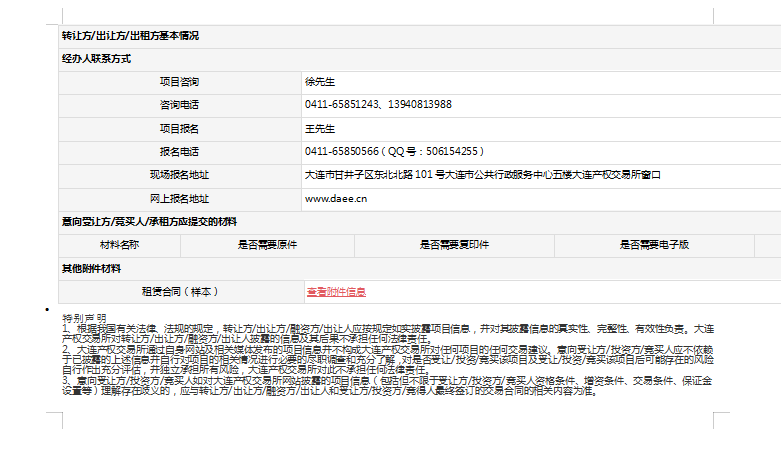Click the 项目报名 label cell
The width and height of the screenshot is (781, 450).
(x=180, y=128)
